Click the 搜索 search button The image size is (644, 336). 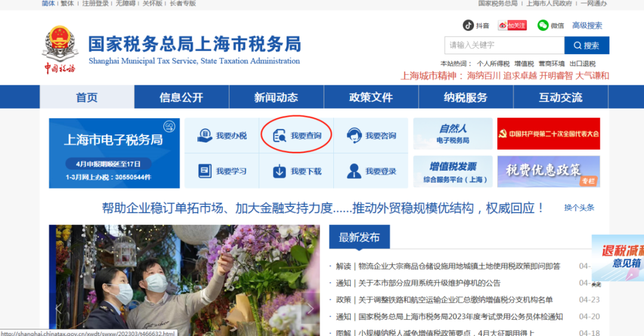coord(587,45)
